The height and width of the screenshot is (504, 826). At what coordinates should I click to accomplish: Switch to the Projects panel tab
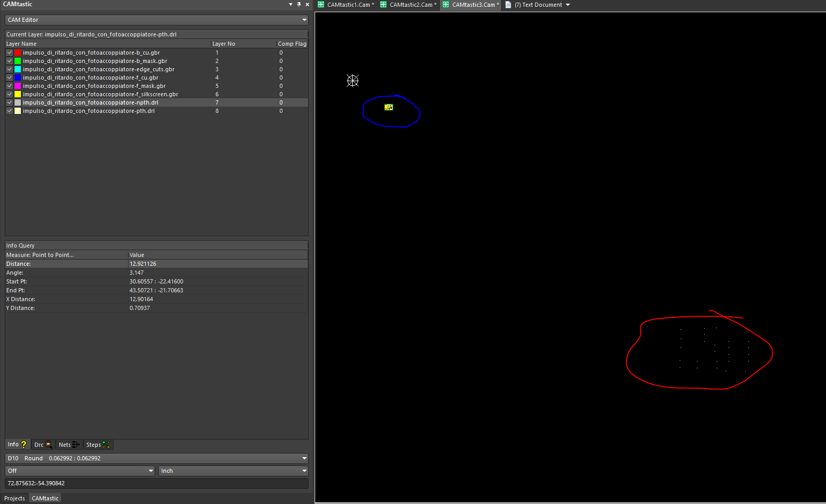[x=15, y=498]
